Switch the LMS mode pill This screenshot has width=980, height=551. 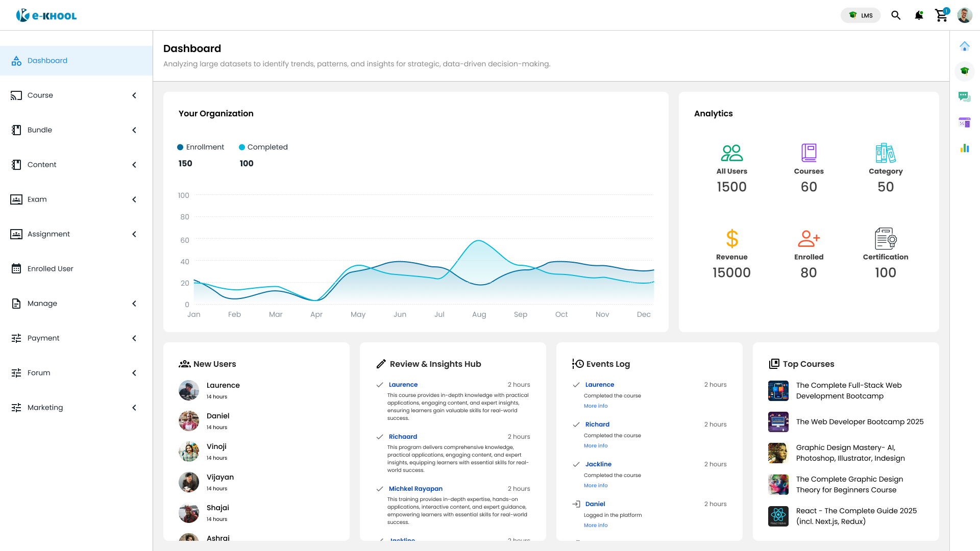click(x=861, y=15)
